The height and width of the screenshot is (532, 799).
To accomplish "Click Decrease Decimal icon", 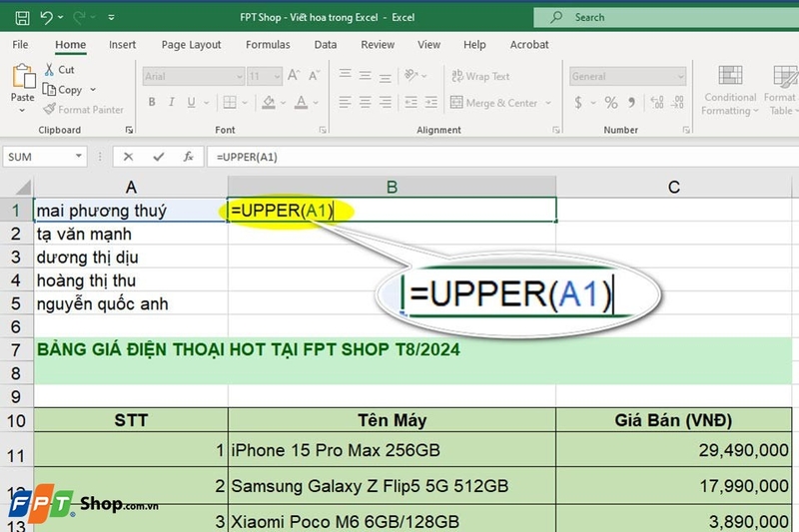I will 677,103.
